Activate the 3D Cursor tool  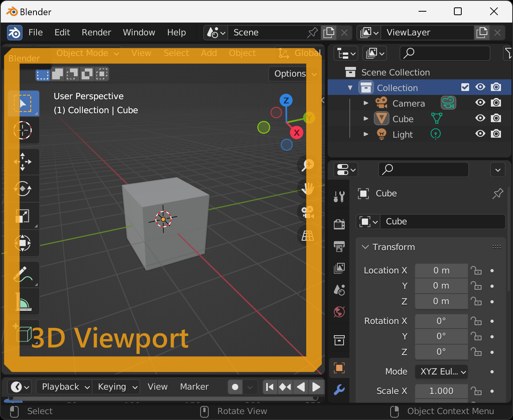pos(23,130)
